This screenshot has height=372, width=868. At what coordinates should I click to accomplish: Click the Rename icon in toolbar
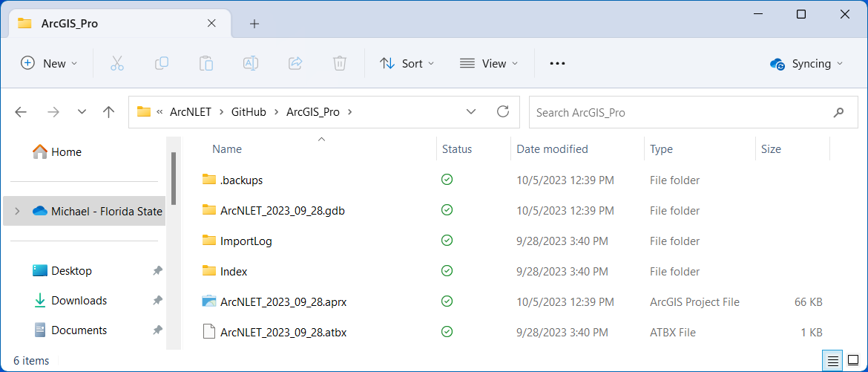coord(251,63)
